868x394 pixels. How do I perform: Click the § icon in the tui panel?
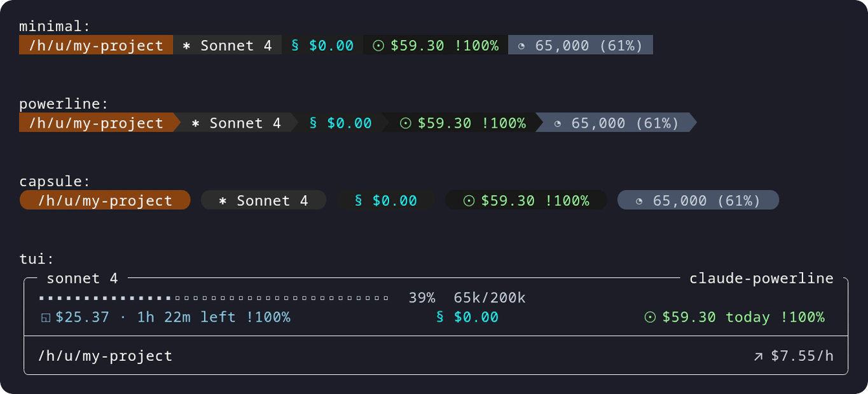pyautogui.click(x=440, y=316)
